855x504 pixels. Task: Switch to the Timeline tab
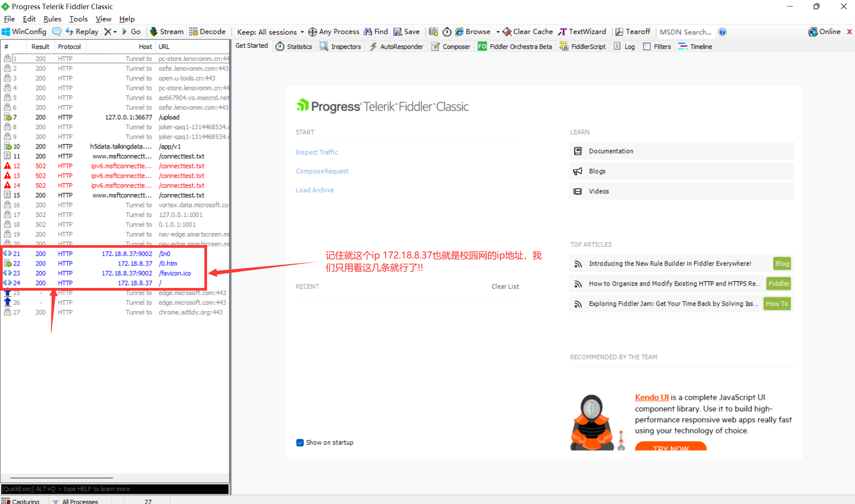pos(695,46)
